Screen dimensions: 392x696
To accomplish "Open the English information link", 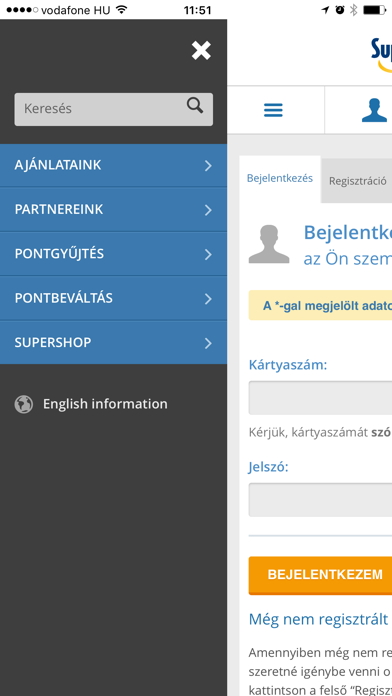I will point(105,404).
